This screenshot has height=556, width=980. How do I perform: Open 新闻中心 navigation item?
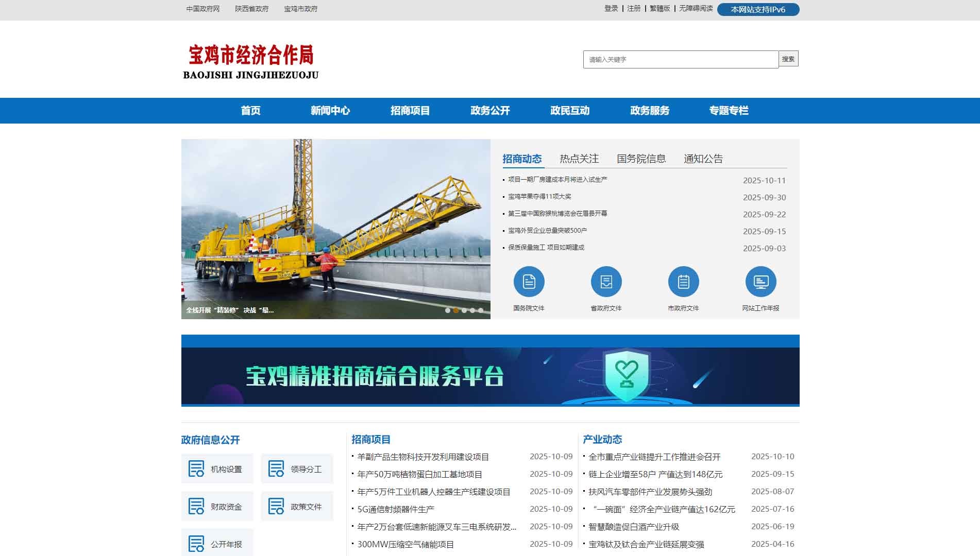pyautogui.click(x=330, y=111)
